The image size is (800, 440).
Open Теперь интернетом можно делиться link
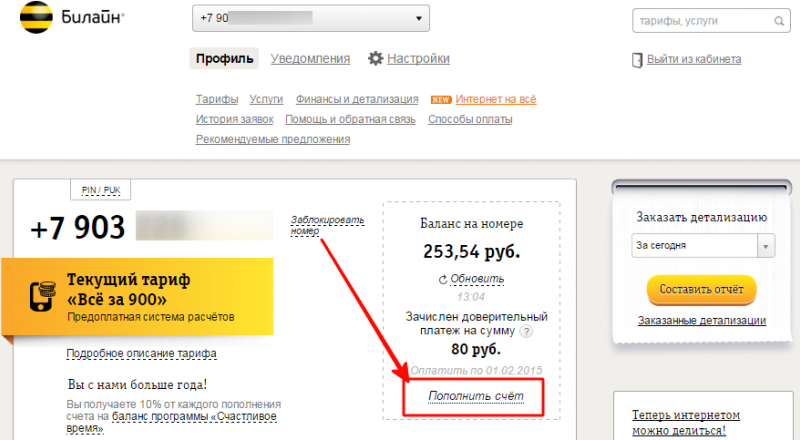pyautogui.click(x=686, y=423)
